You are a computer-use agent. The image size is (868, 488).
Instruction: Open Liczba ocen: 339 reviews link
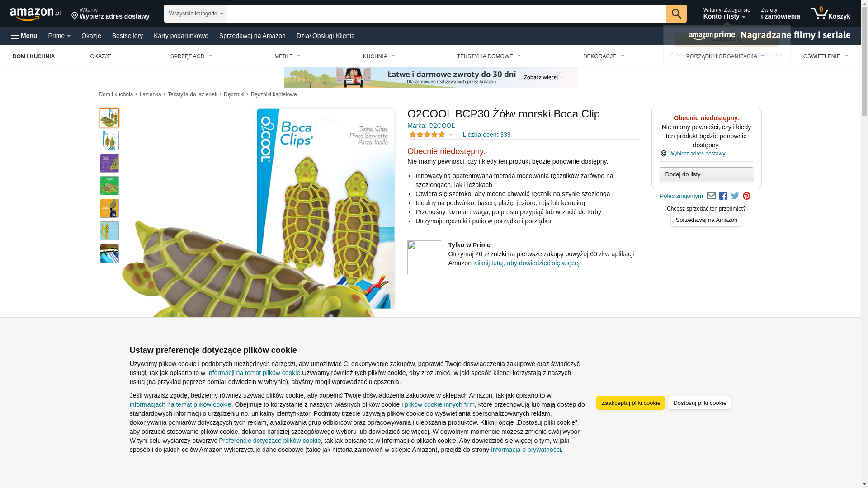click(487, 135)
